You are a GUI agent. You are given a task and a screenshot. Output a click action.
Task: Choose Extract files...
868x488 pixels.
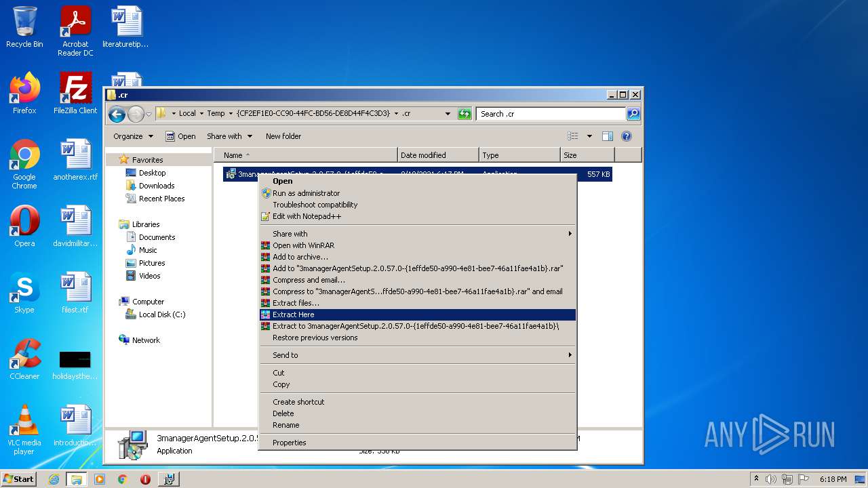[x=418, y=303]
